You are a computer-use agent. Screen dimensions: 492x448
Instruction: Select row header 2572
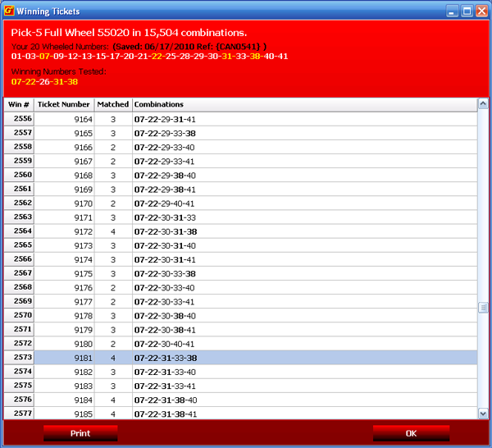tap(19, 344)
